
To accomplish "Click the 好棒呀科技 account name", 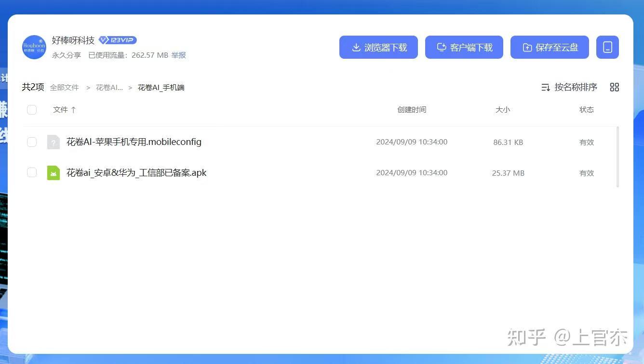I will (73, 40).
